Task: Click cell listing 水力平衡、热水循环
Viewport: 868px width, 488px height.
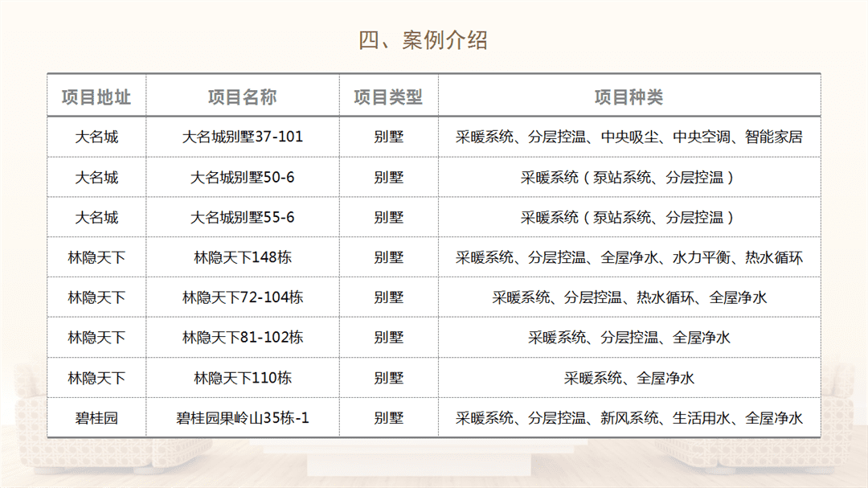Action: click(x=629, y=257)
